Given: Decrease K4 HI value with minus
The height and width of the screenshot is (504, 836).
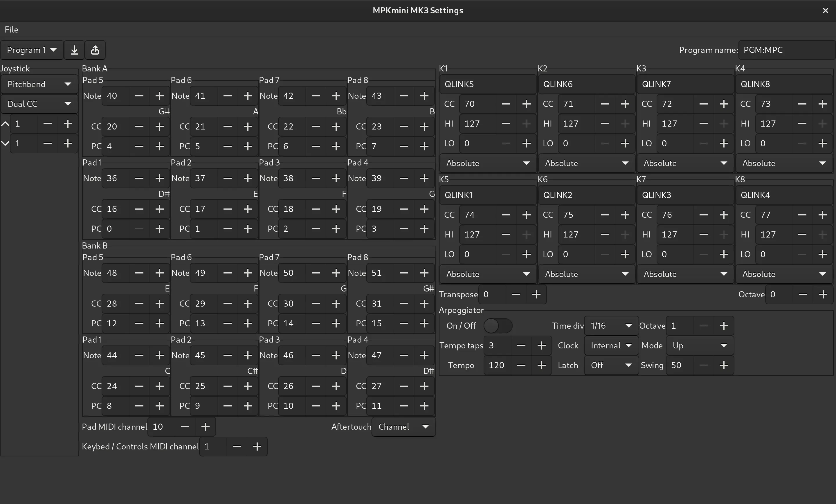Looking at the screenshot, I should point(802,124).
